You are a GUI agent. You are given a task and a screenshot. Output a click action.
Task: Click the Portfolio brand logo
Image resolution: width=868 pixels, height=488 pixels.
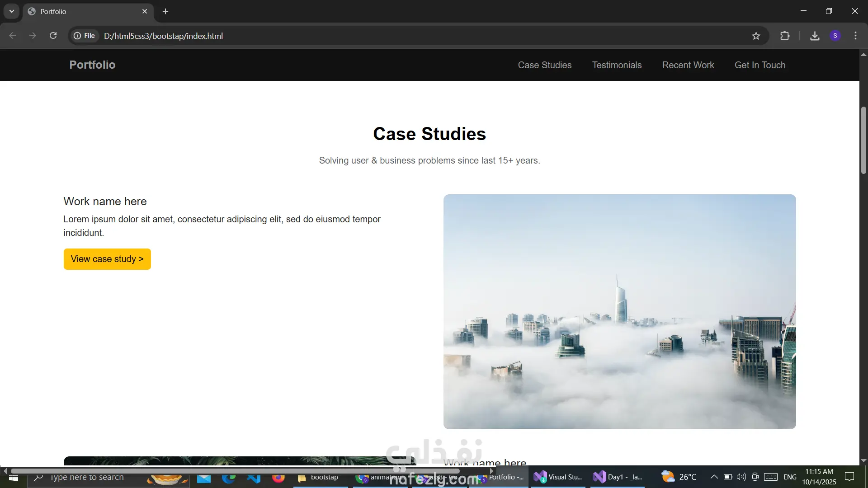tap(92, 65)
